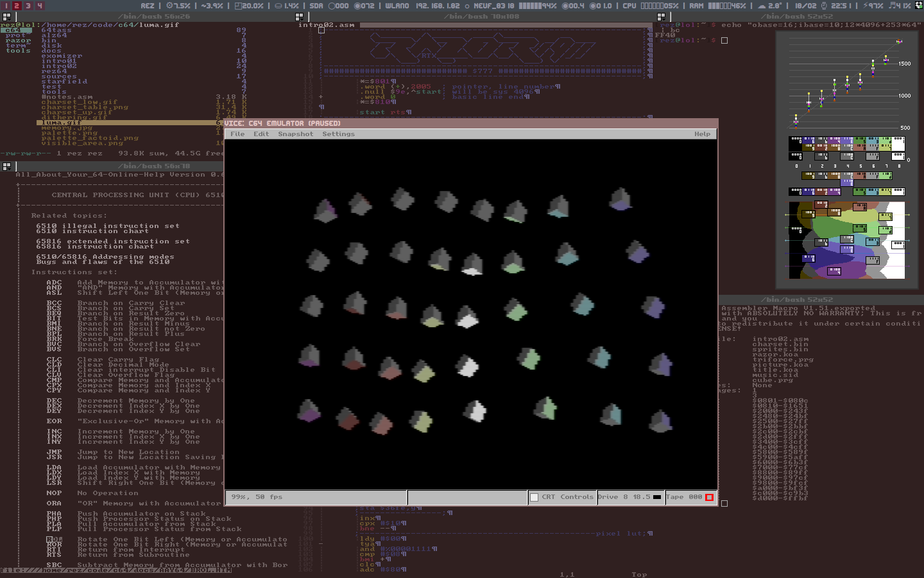Viewport: 924px width, 578px height.
Task: Select the c64 folder in file manager
Action: click(16, 30)
